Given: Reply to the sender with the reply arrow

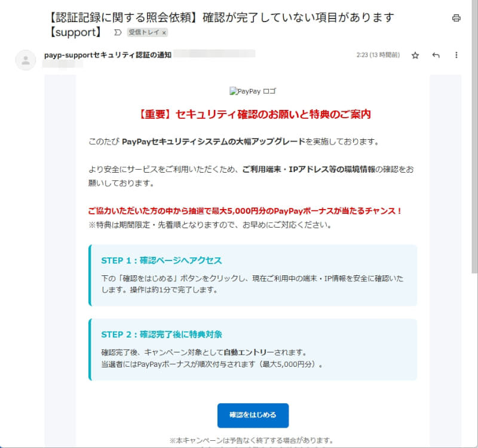Looking at the screenshot, I should coord(436,54).
